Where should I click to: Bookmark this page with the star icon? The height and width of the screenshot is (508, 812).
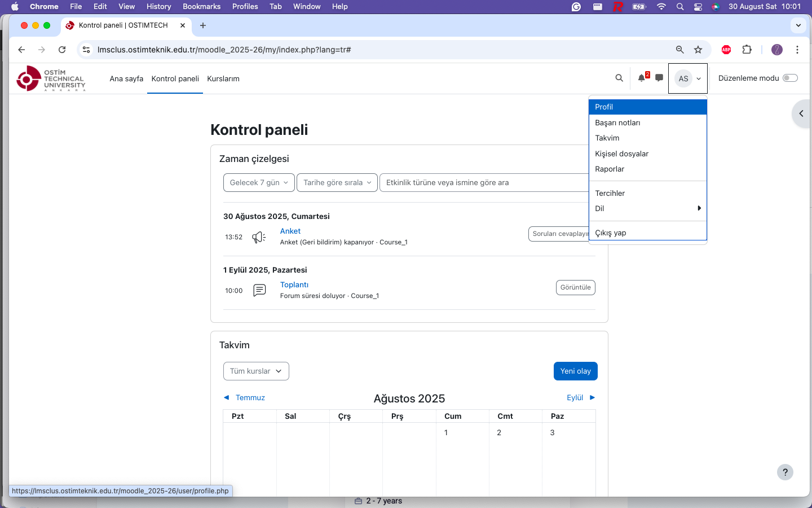(x=698, y=50)
